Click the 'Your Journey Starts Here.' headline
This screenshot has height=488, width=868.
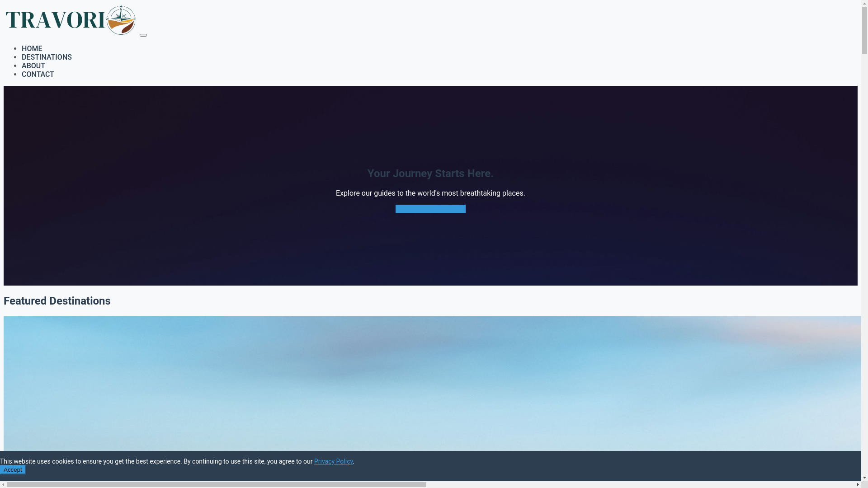[x=430, y=174]
